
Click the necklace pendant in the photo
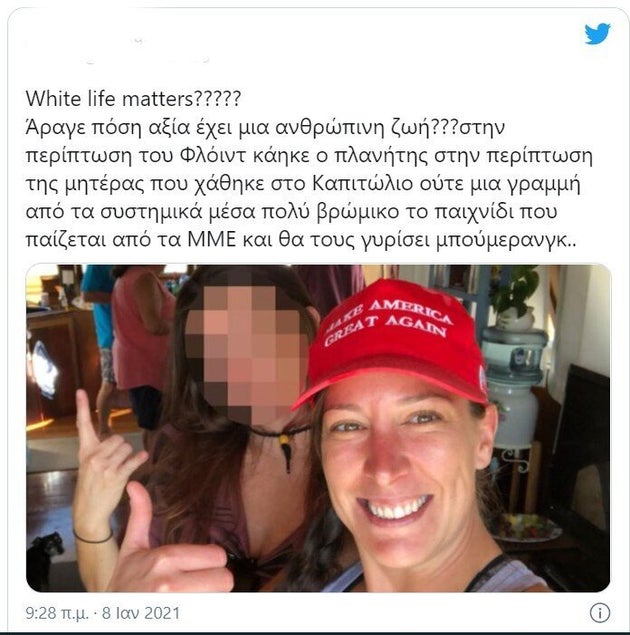pos(286,454)
